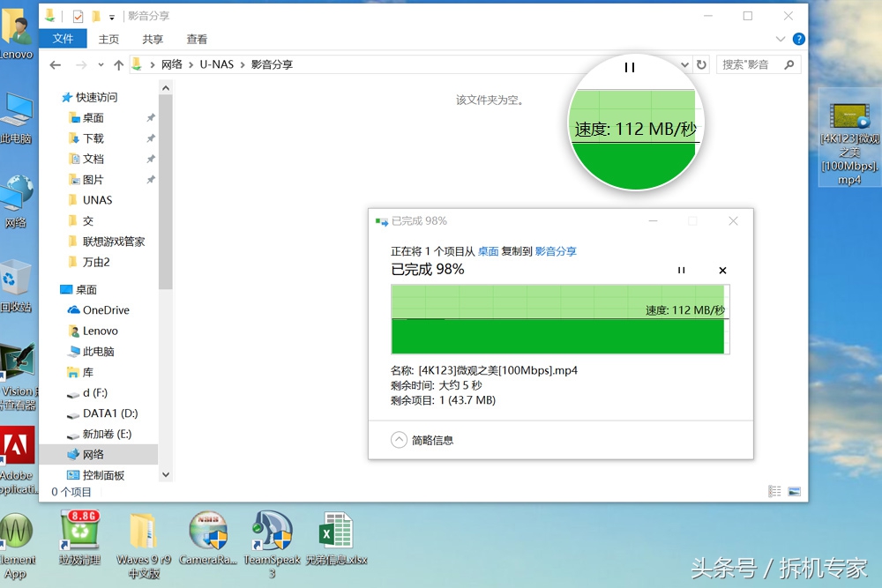This screenshot has width=882, height=588.
Task: Select 回收站 recycle bin on desktop
Action: 15,287
